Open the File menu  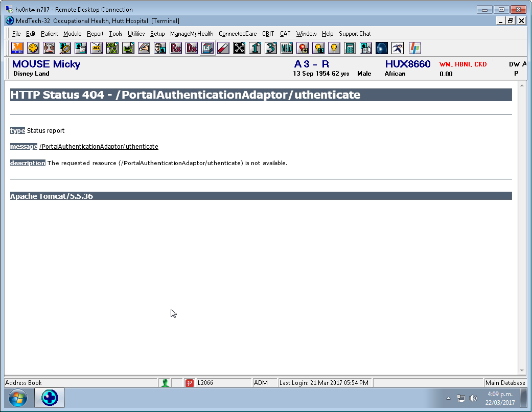tap(16, 34)
